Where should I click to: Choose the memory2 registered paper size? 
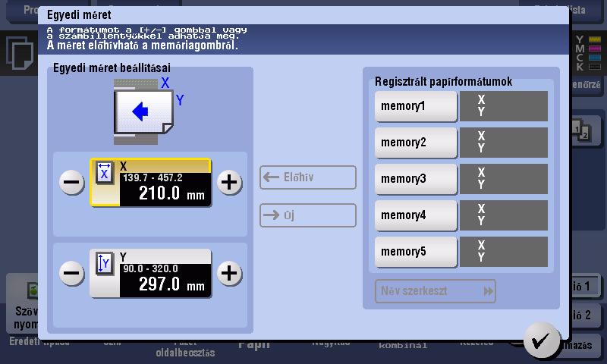click(x=416, y=143)
